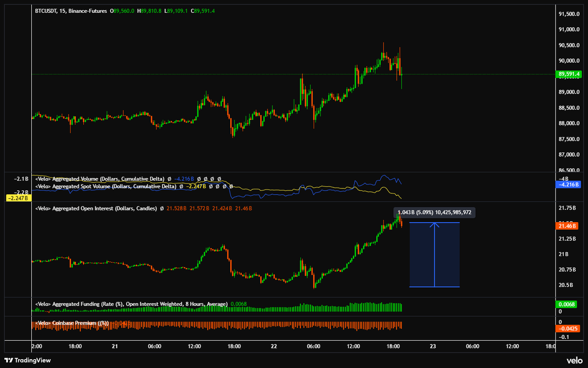Click open interest legend value 21.528 B
Viewport: 588px width, 368px height.
click(176, 209)
